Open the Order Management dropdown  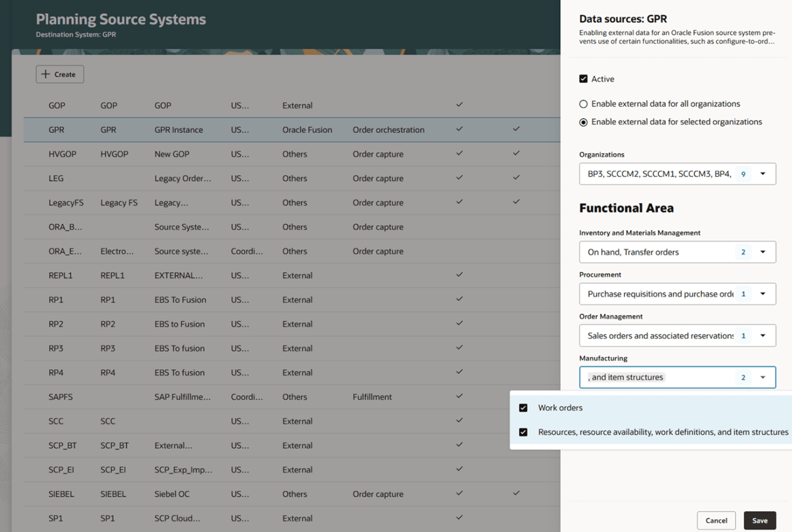click(x=763, y=336)
